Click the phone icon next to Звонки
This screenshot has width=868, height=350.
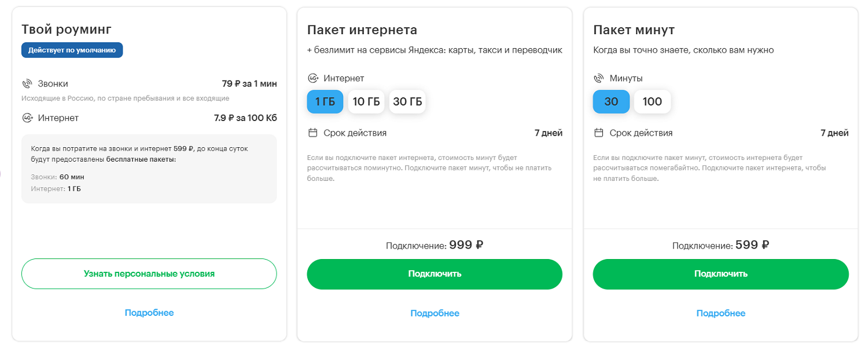pyautogui.click(x=27, y=84)
